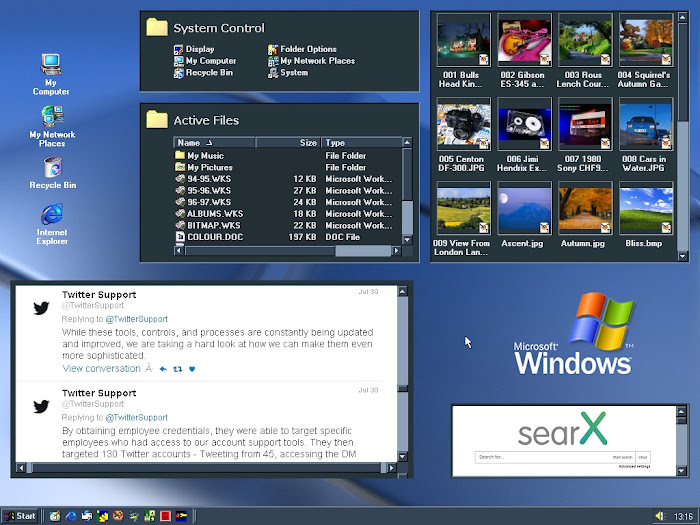The image size is (700, 525).
Task: Click the volume speaker tray icon
Action: [x=660, y=516]
